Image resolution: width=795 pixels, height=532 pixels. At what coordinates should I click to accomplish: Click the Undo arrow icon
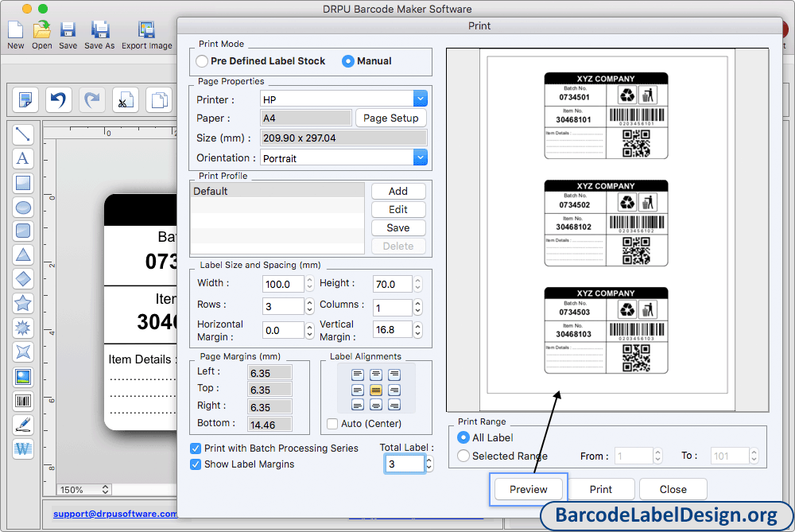click(x=58, y=99)
